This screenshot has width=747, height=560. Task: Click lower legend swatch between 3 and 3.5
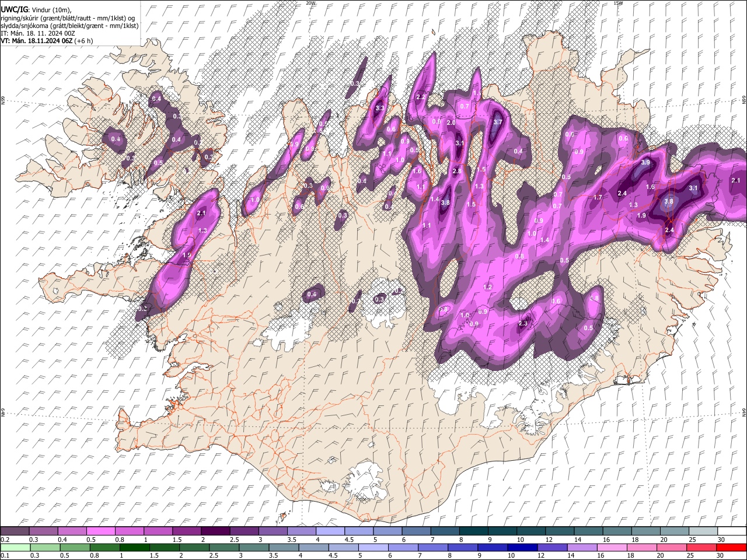tap(284, 547)
